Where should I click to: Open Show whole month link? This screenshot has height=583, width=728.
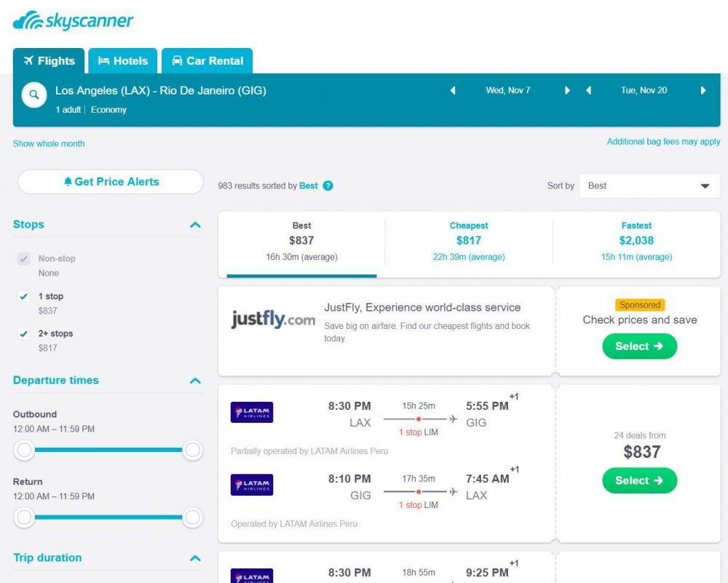(x=49, y=143)
